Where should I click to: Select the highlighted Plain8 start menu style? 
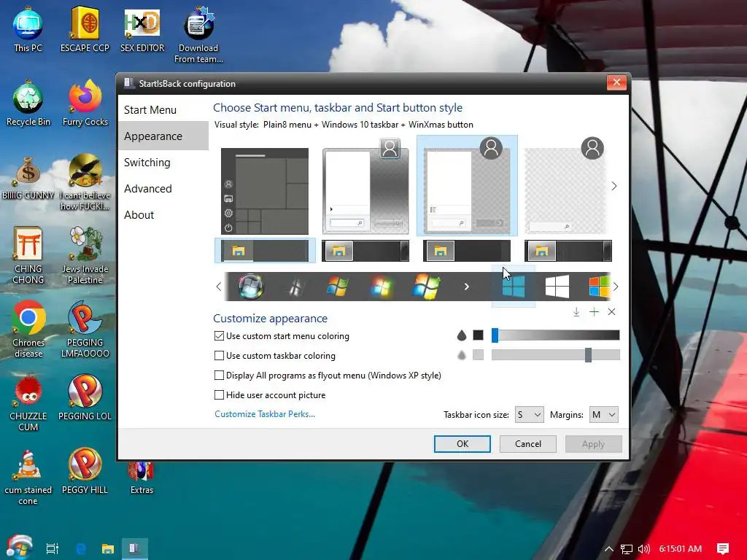(467, 186)
